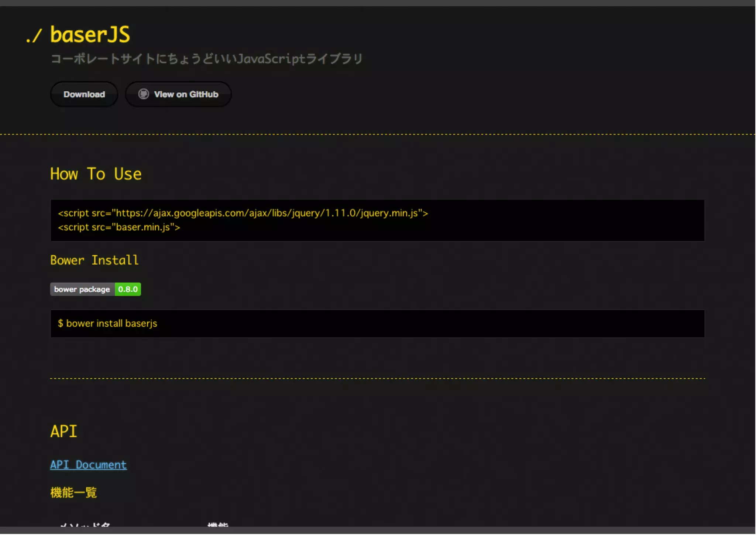
Task: Click the Japanese tagline under baserJS
Action: [206, 59]
